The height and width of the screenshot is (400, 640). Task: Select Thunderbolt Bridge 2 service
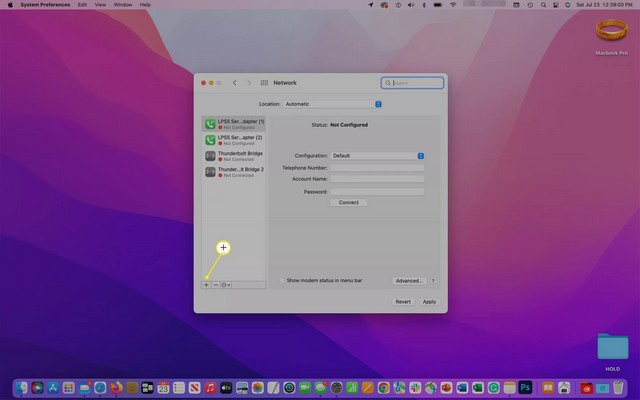point(233,172)
